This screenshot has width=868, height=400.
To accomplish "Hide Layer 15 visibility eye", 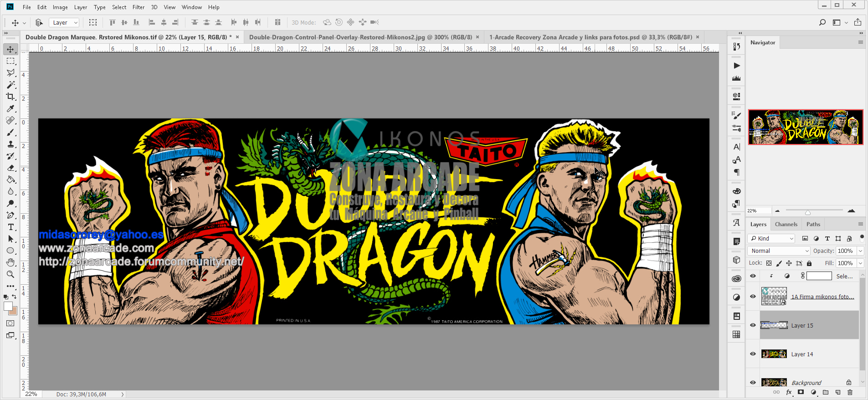I will 753,325.
